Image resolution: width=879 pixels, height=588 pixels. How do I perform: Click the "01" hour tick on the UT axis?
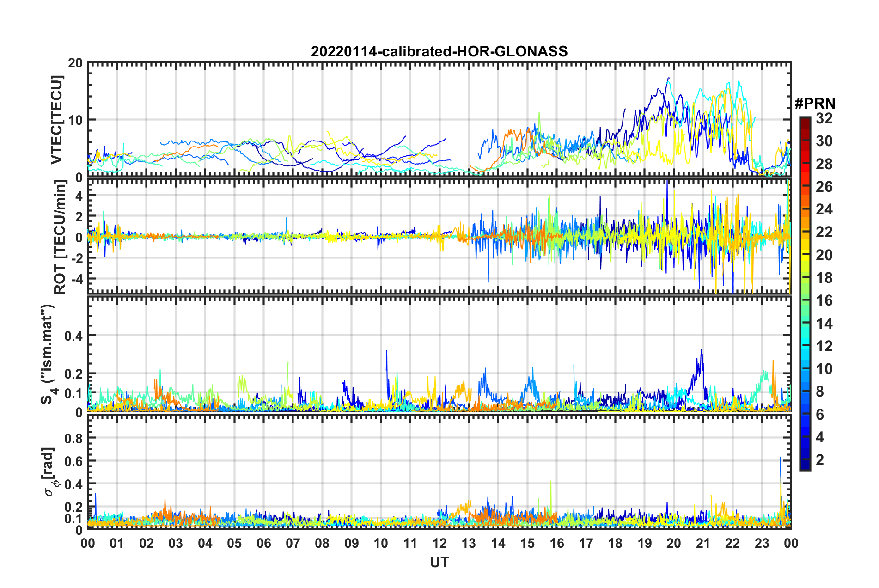click(117, 543)
